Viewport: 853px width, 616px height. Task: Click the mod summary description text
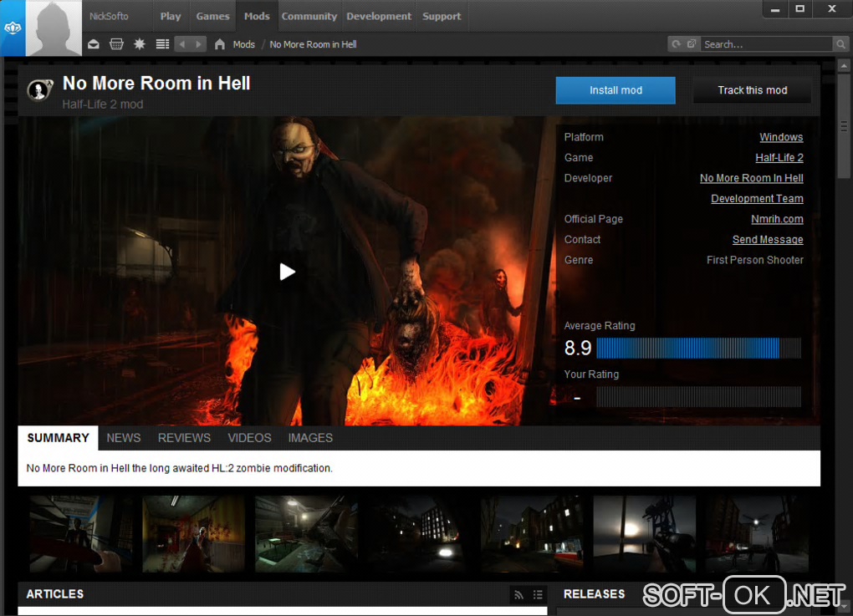[179, 468]
